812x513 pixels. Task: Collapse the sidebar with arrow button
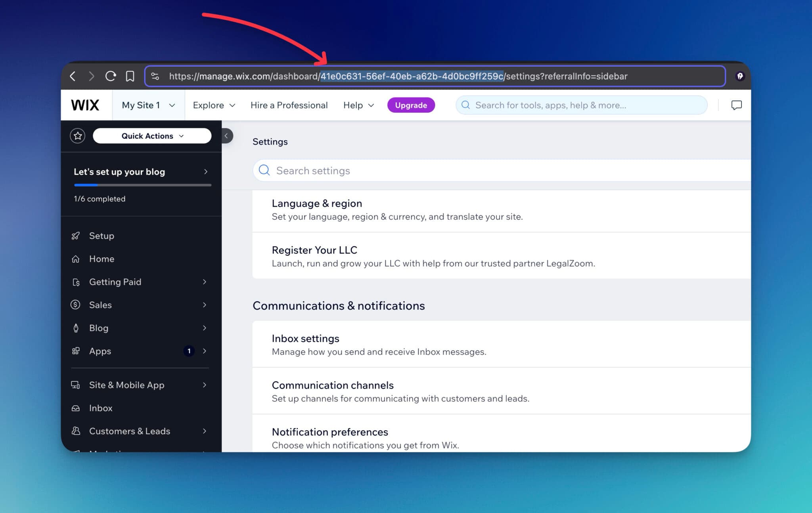coord(226,136)
